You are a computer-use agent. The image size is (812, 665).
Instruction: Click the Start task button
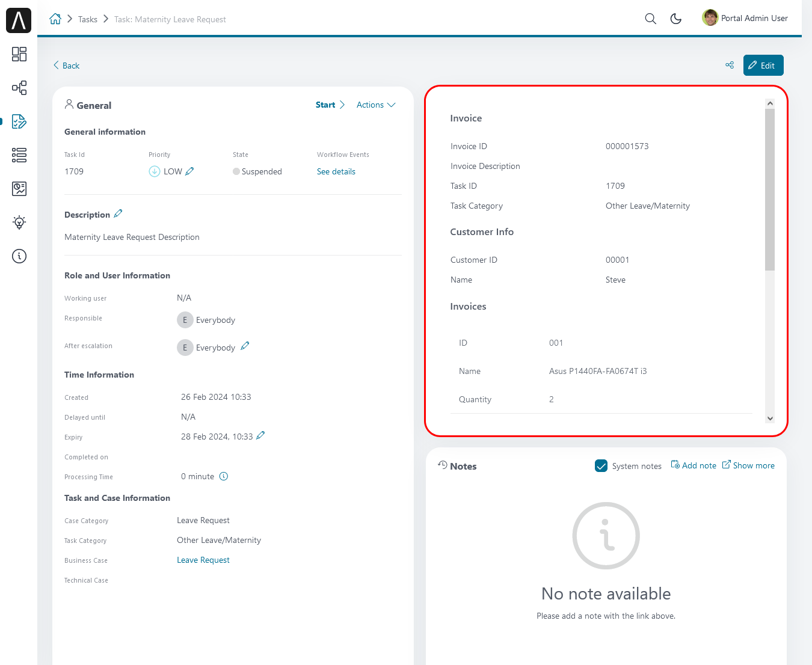(x=330, y=105)
